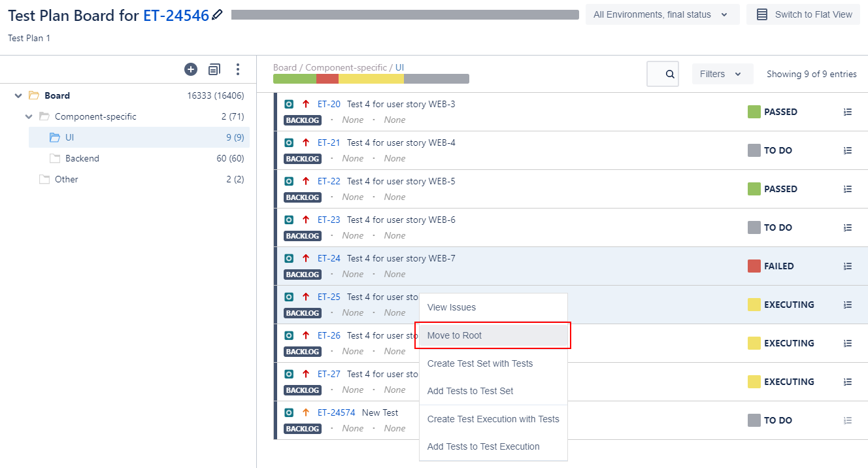Click the FAILED status swatch for ET-24
This screenshot has height=468, width=868.
click(x=754, y=266)
